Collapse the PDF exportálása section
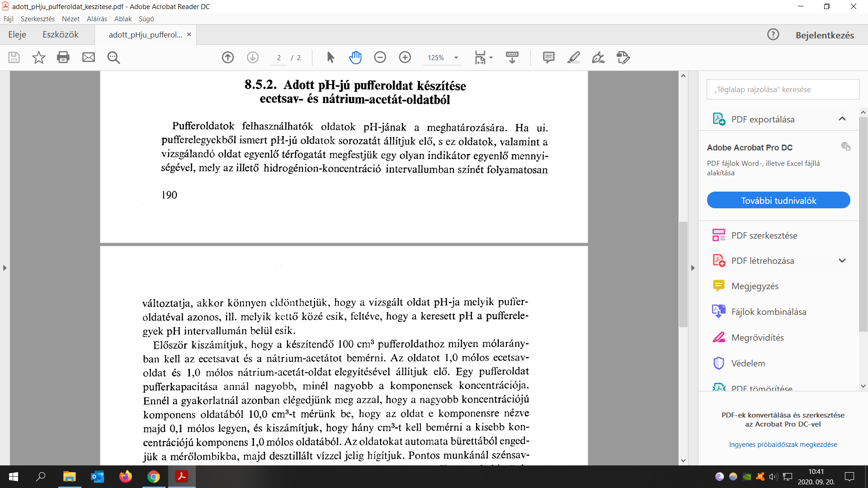The image size is (868, 488). [x=842, y=119]
